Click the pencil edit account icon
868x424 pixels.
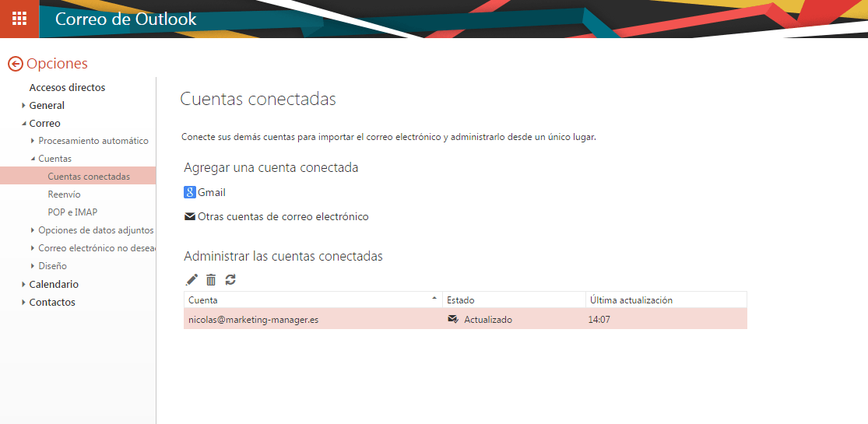click(x=191, y=279)
